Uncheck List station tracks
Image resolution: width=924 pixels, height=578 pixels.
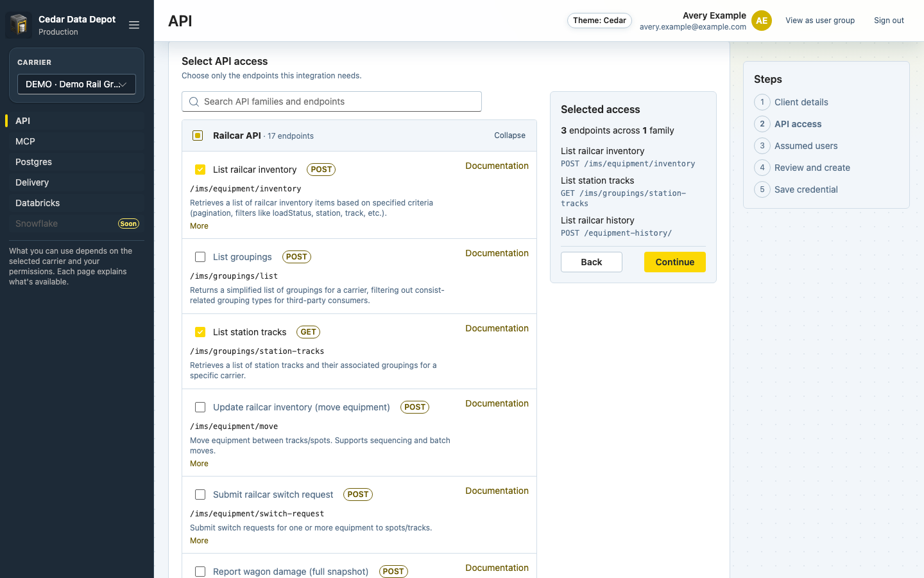click(200, 332)
